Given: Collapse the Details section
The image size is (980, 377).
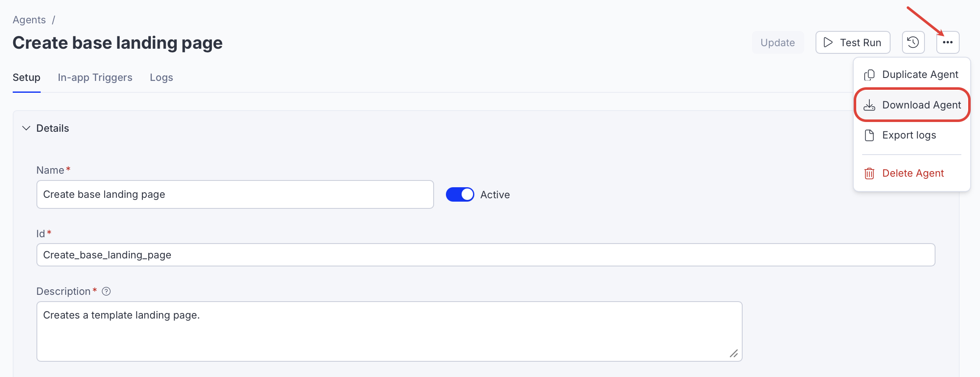Looking at the screenshot, I should pyautogui.click(x=26, y=128).
